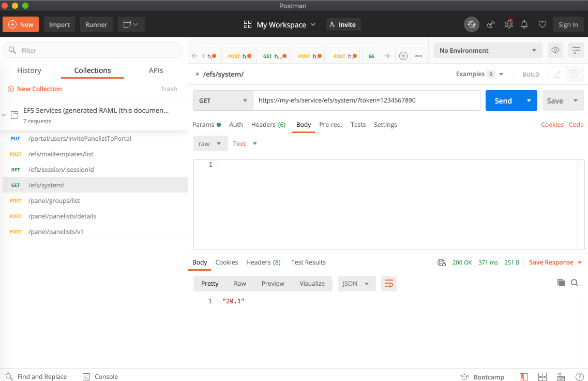Toggle line wrap in the response viewer

point(389,283)
